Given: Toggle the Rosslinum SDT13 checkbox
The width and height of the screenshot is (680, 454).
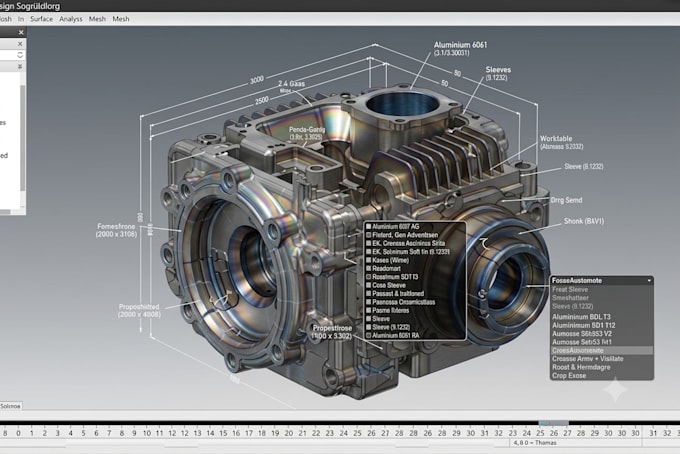Looking at the screenshot, I should 369,277.
